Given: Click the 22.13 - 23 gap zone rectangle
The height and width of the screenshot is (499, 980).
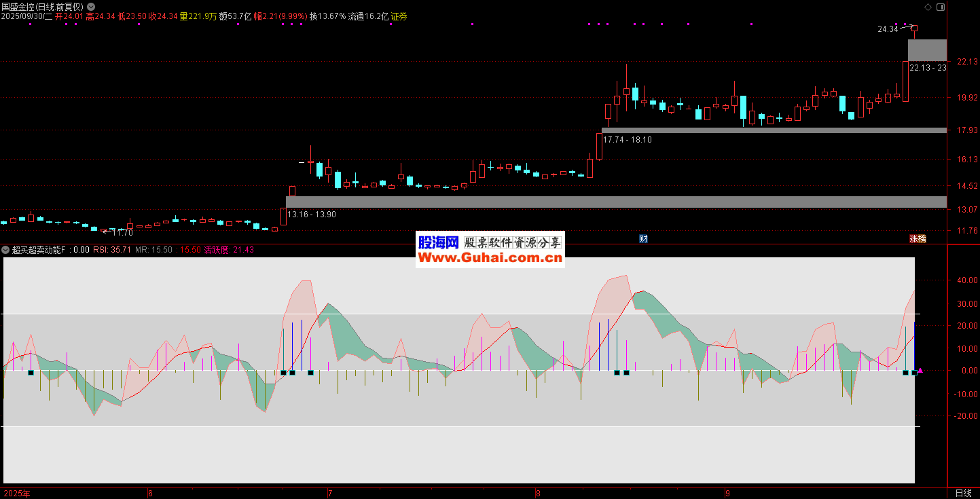Looking at the screenshot, I should (927, 50).
